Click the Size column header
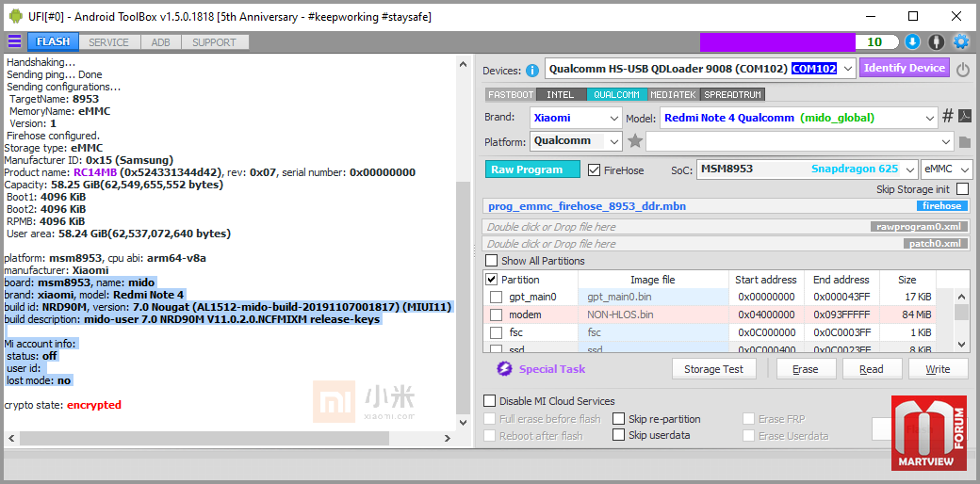 906,279
